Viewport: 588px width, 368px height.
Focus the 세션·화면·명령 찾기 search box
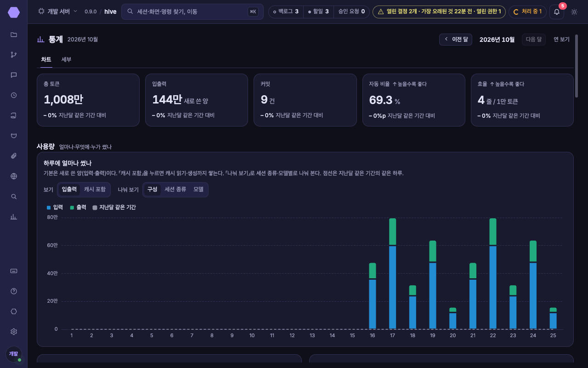(192, 11)
